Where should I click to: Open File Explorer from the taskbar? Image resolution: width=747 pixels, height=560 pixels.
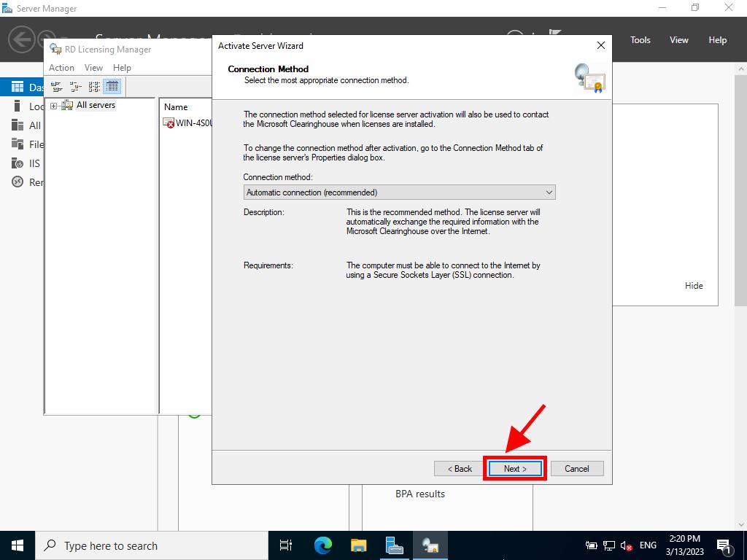[358, 545]
